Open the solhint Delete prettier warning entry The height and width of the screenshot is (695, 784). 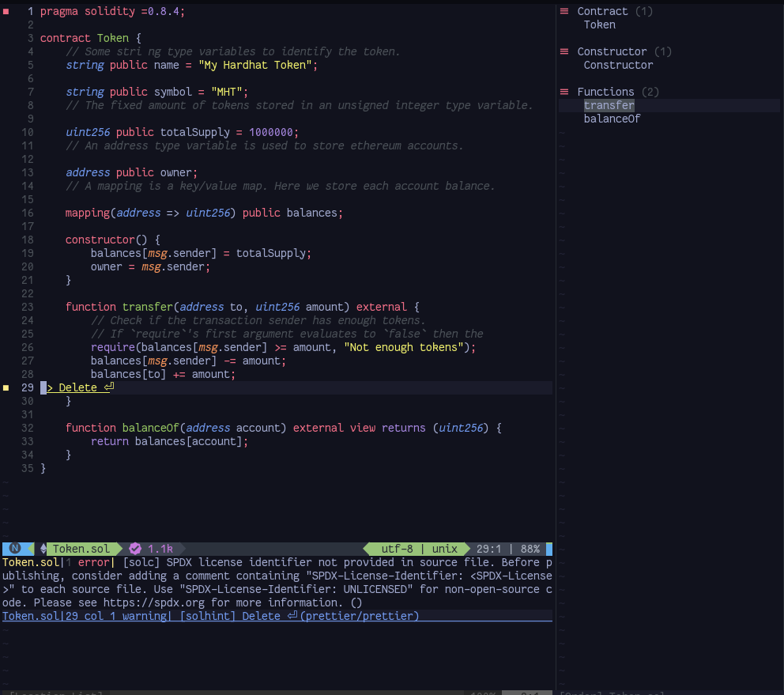[x=277, y=616]
